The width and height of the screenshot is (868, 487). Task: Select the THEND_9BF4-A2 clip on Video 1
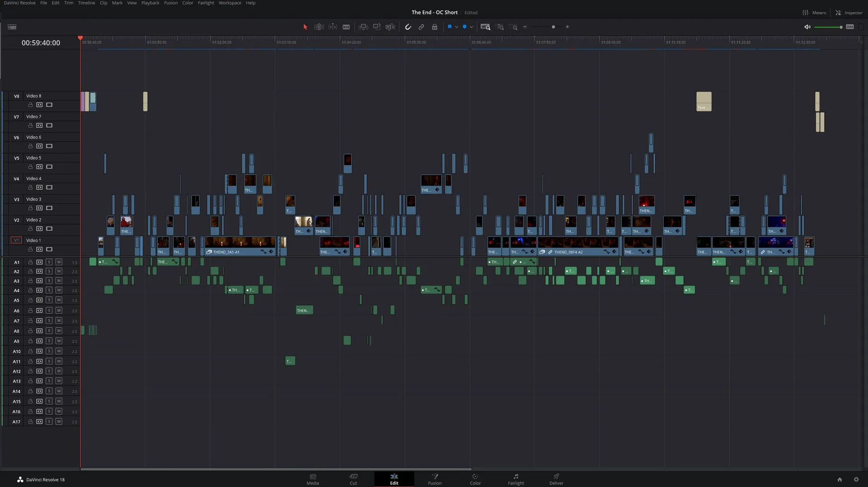[x=578, y=246]
